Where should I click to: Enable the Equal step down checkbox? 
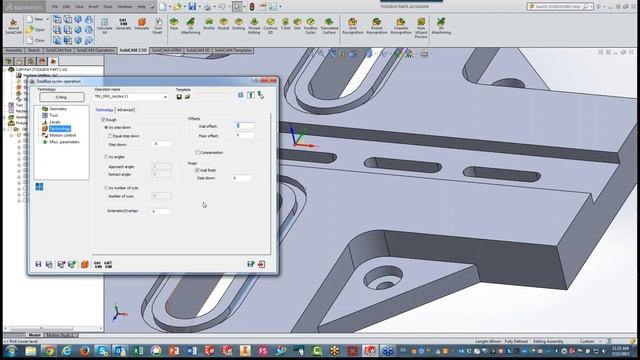[x=110, y=136]
